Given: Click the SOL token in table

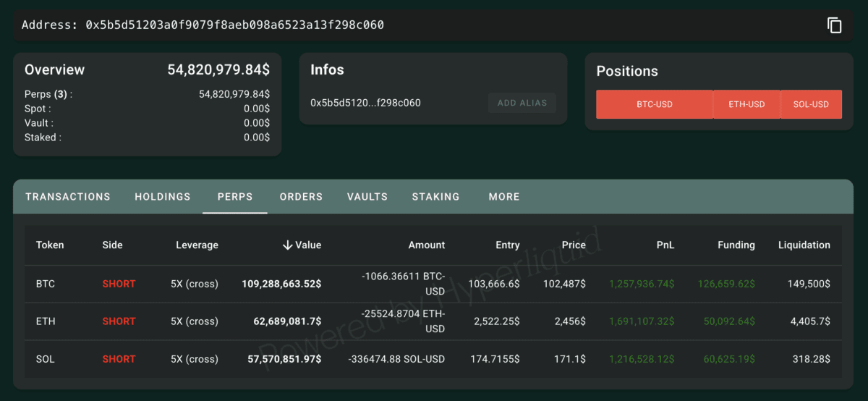Looking at the screenshot, I should point(46,359).
